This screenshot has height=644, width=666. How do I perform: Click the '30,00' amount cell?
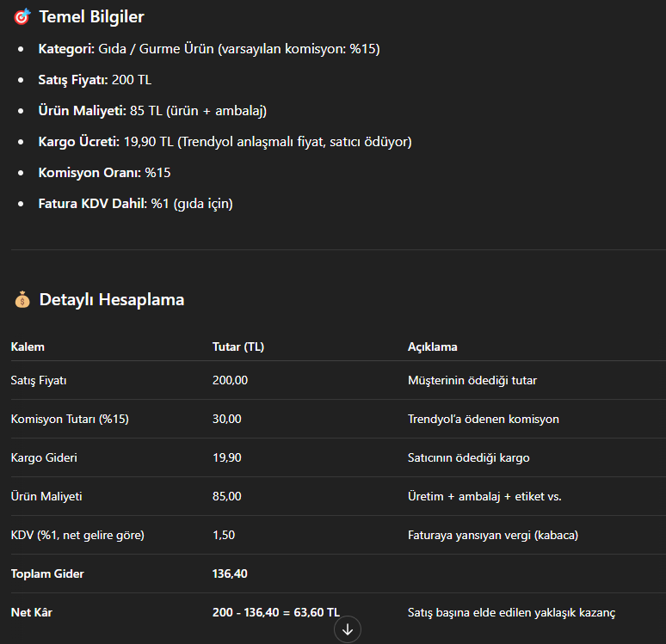pos(227,419)
